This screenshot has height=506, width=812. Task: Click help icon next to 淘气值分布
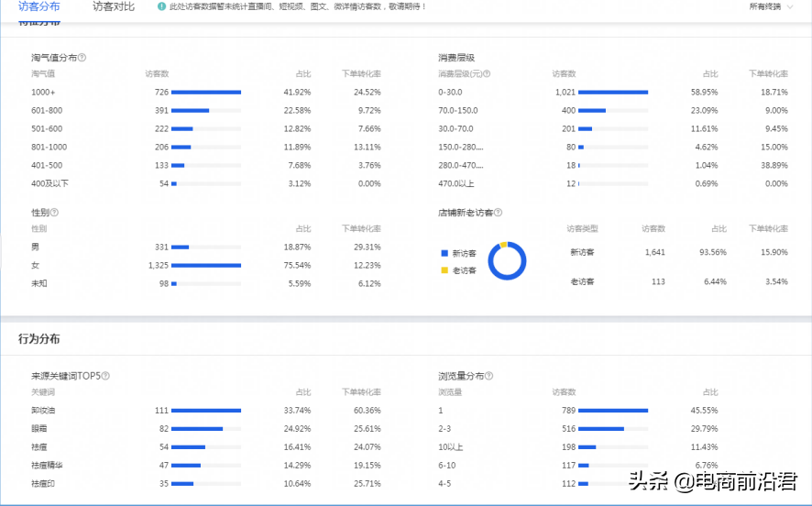pyautogui.click(x=82, y=58)
